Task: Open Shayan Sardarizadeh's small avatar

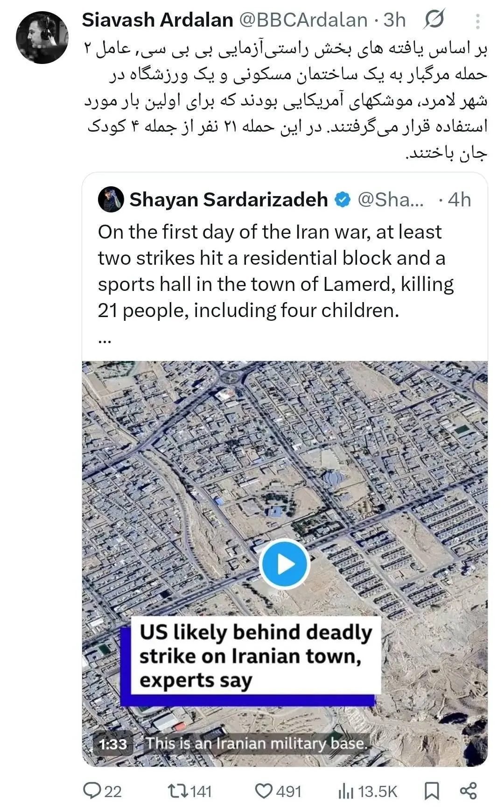Action: click(111, 199)
